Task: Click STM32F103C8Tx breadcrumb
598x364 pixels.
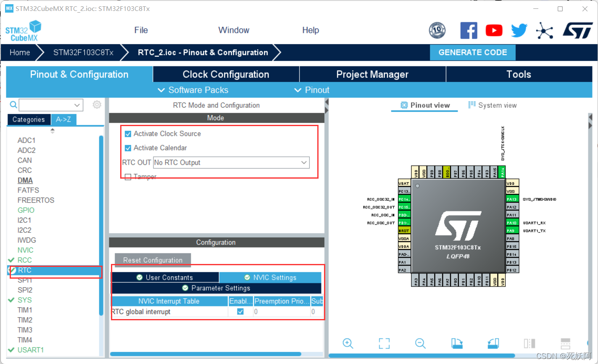Action: [x=83, y=53]
